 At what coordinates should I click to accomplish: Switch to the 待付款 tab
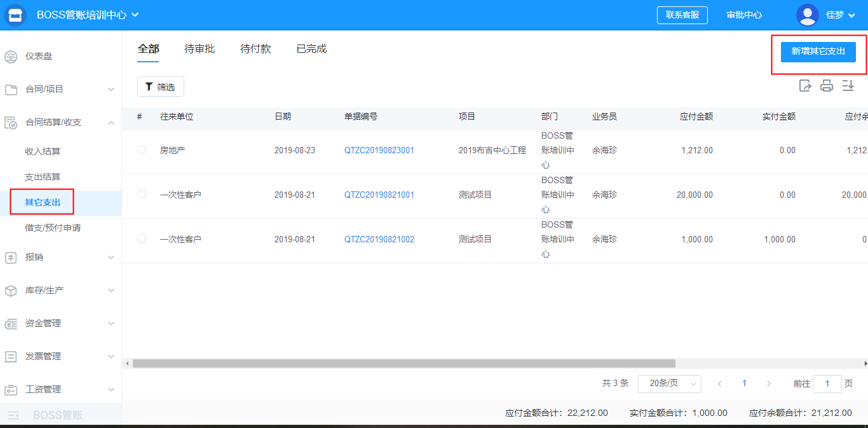(255, 49)
